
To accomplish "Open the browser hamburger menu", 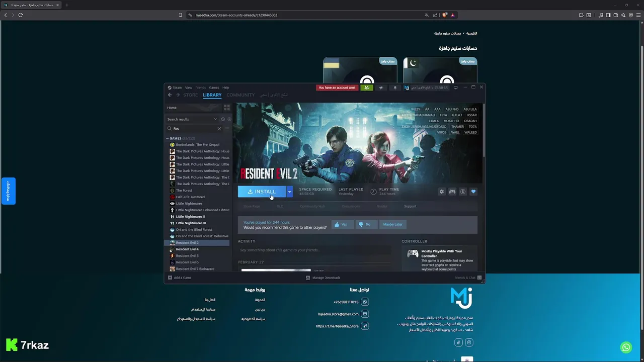I will tap(638, 15).
